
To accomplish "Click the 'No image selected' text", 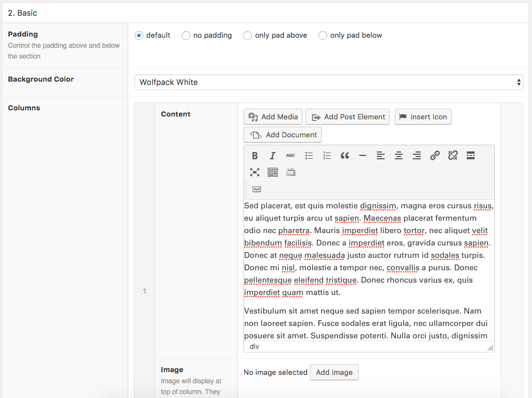I will [x=276, y=373].
